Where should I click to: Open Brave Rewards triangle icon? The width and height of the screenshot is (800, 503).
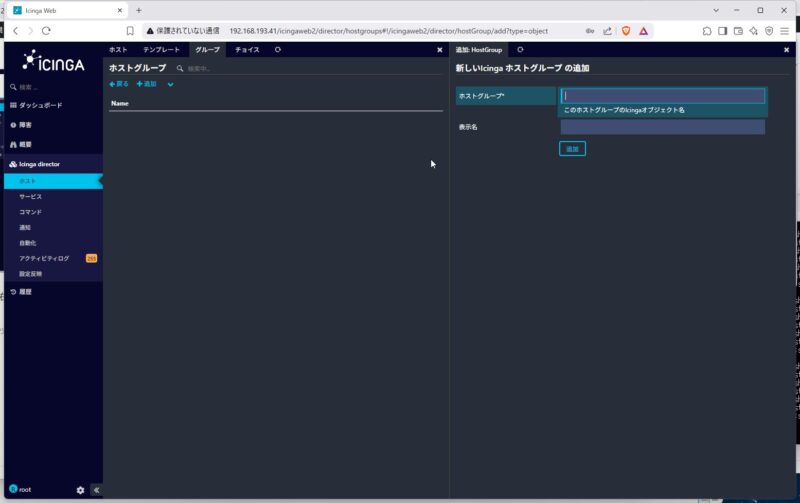(x=643, y=31)
